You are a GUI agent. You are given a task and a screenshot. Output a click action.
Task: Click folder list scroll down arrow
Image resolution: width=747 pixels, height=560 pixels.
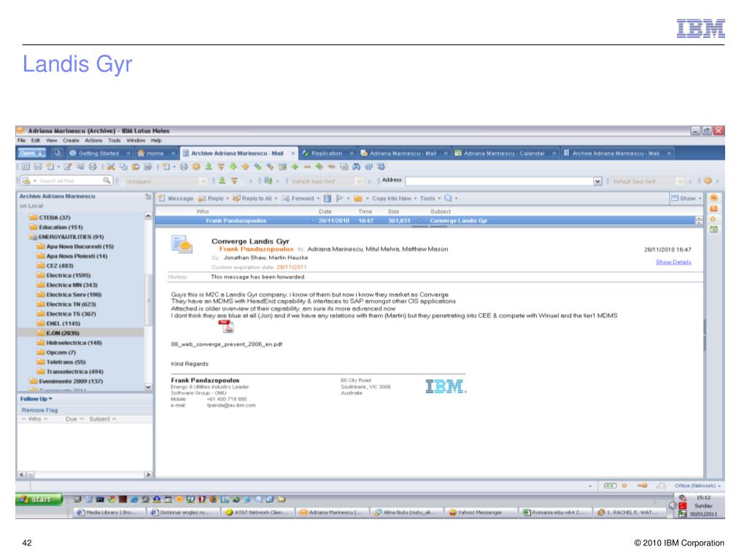click(148, 387)
